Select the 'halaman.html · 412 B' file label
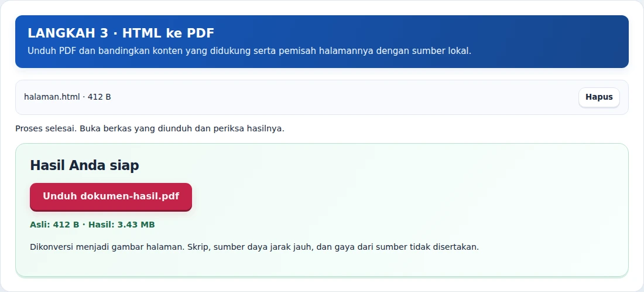 tap(67, 97)
